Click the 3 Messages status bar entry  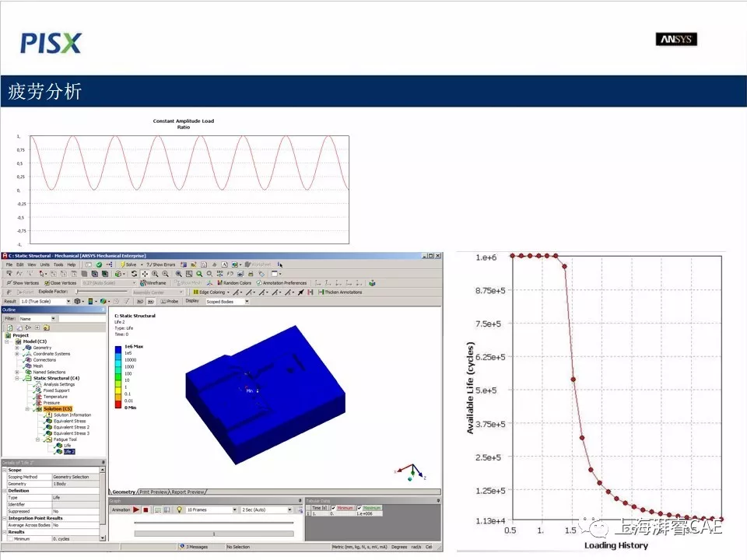(x=197, y=547)
